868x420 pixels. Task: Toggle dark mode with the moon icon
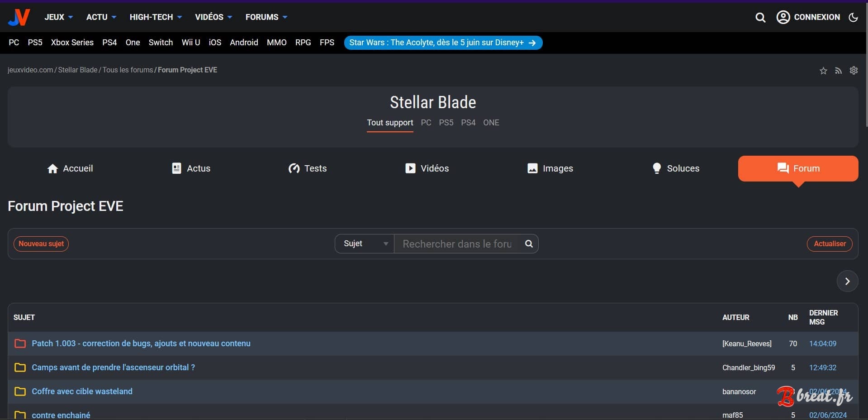click(854, 17)
